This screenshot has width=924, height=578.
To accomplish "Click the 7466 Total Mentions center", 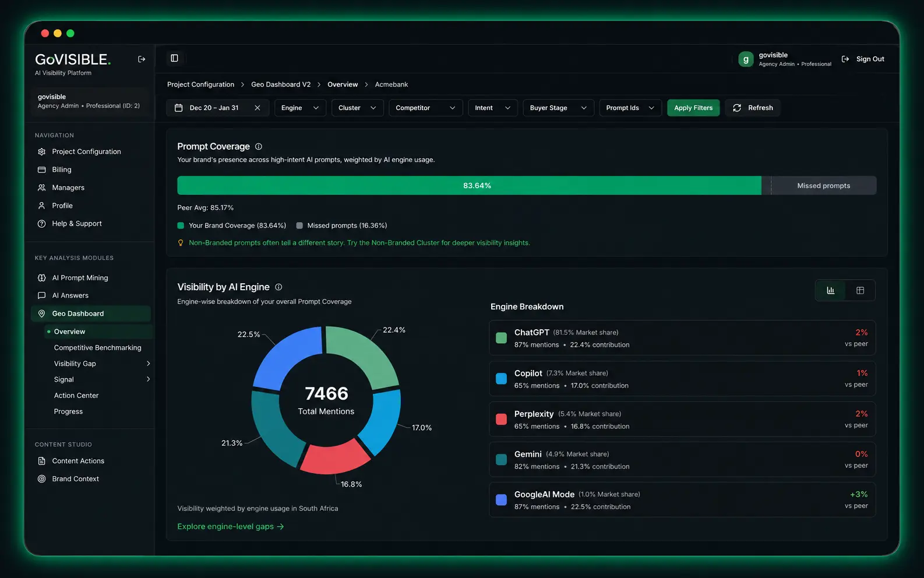I will 326,400.
